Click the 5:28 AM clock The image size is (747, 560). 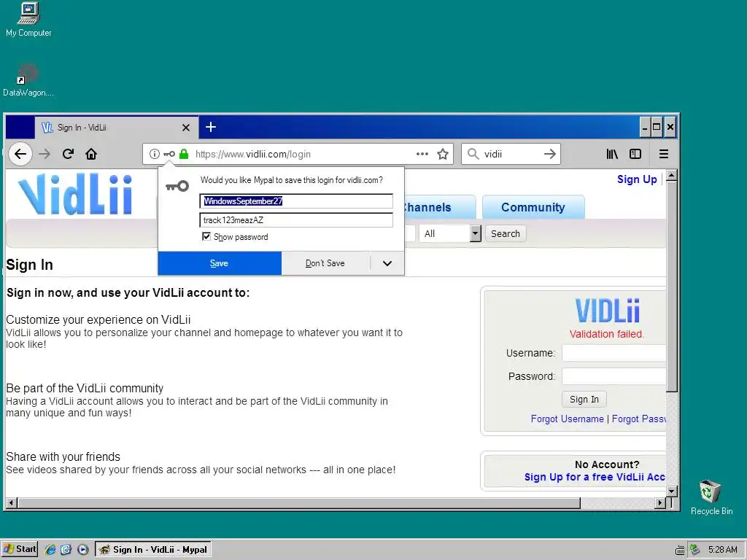tap(722, 550)
